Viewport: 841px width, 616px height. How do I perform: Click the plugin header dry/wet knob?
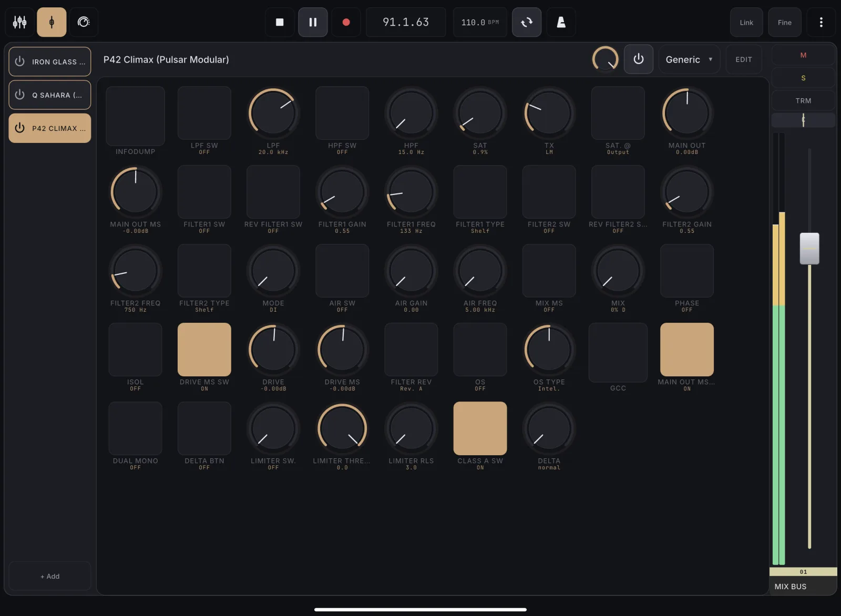click(605, 59)
